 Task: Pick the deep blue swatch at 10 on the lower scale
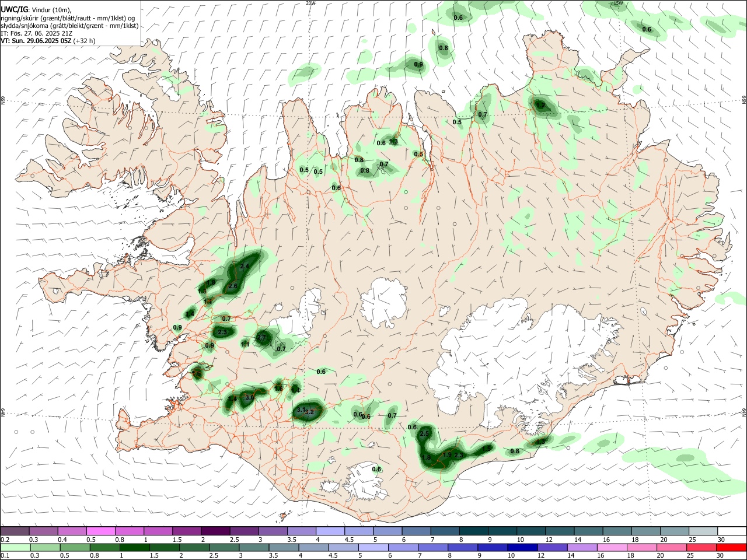pyautogui.click(x=521, y=547)
